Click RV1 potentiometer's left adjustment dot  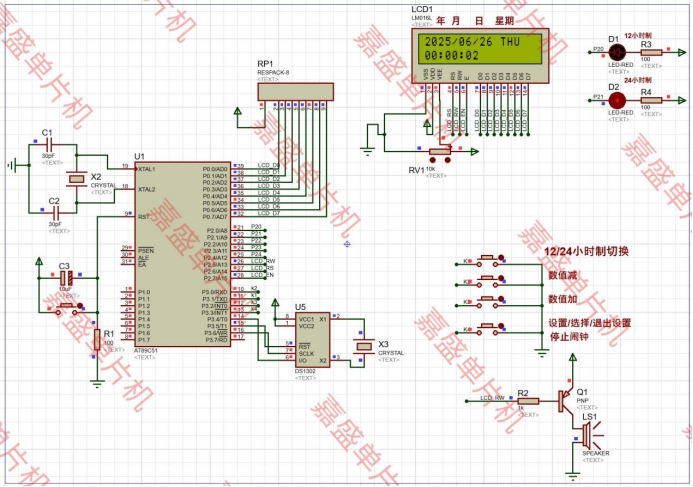433,160
